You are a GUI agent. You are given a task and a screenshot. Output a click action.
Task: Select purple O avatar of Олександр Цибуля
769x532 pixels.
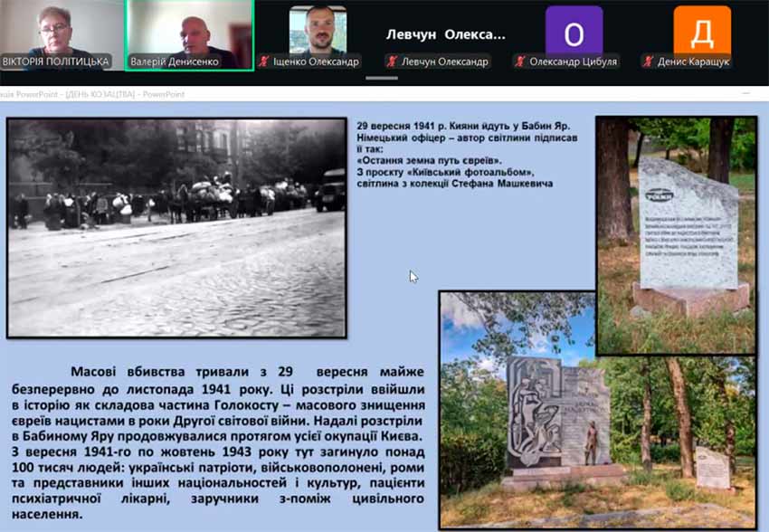point(574,31)
